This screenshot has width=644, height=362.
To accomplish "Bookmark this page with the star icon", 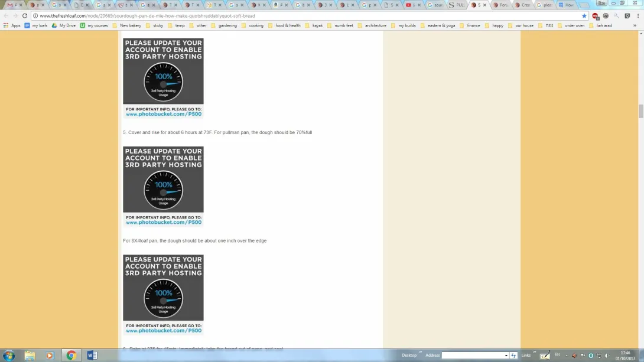I will tap(584, 16).
